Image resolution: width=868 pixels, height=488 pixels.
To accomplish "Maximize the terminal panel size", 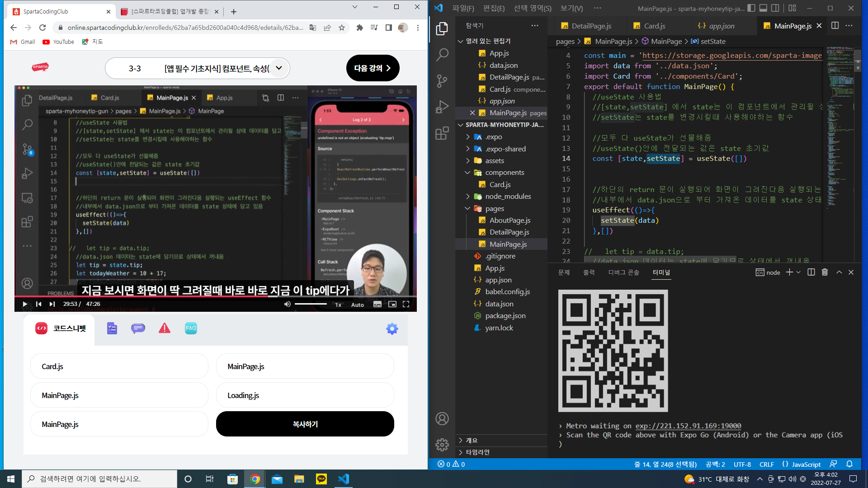I will point(839,272).
